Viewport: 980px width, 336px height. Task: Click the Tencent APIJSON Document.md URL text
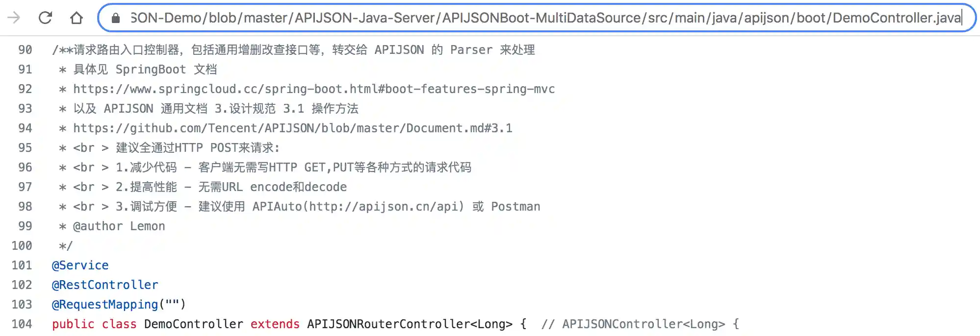click(x=292, y=128)
